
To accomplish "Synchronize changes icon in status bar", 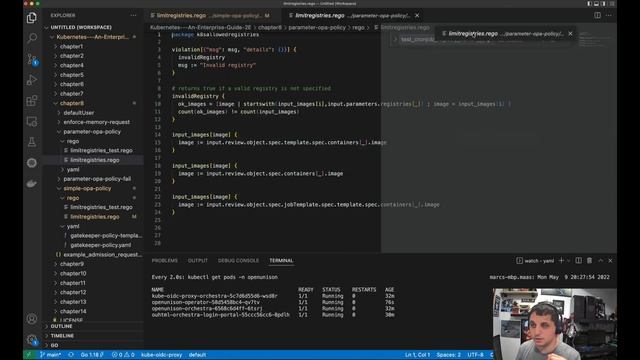I will [71, 355].
